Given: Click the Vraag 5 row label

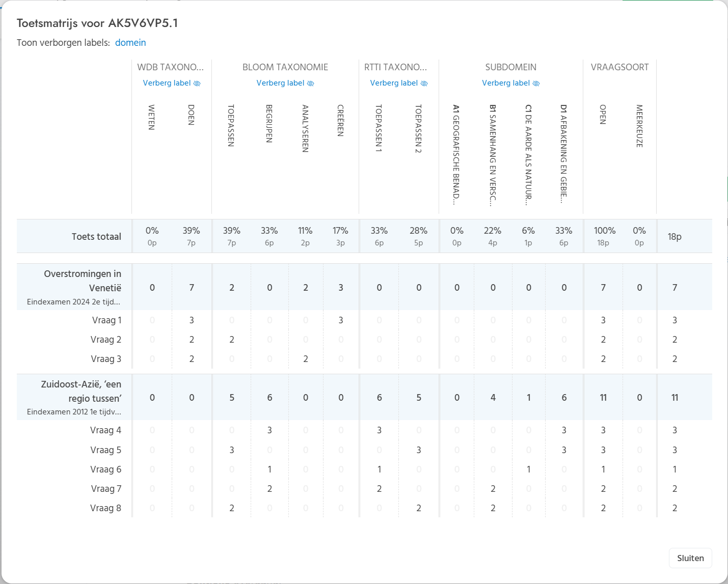Looking at the screenshot, I should point(105,450).
